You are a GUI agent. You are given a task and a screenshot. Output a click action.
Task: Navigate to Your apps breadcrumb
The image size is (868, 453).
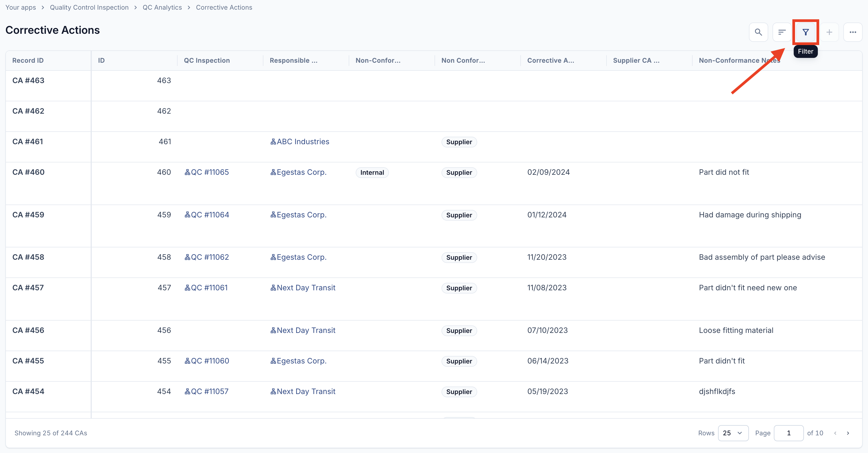21,8
